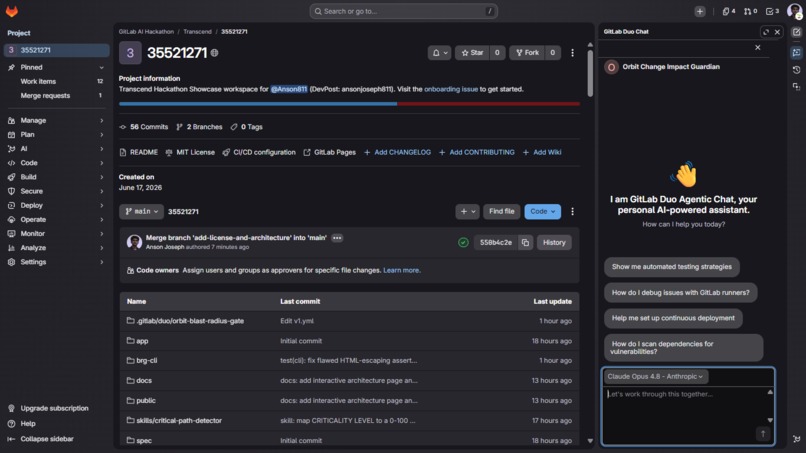
Task: Open assigned issues counter icon
Action: (728, 11)
